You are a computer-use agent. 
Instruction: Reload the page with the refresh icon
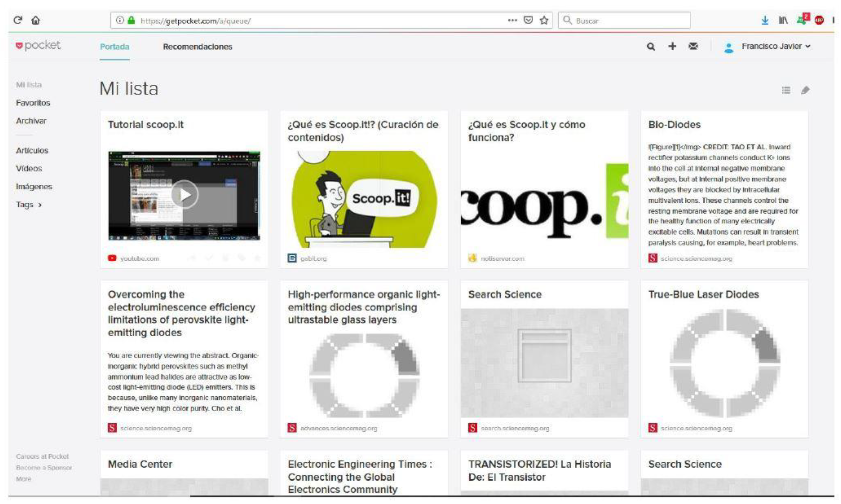pyautogui.click(x=18, y=20)
